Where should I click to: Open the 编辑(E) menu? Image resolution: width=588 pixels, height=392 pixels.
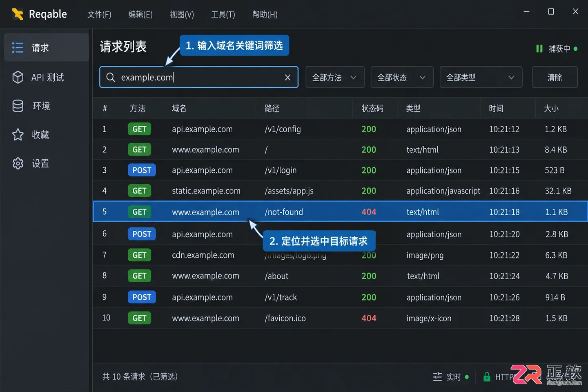click(140, 14)
